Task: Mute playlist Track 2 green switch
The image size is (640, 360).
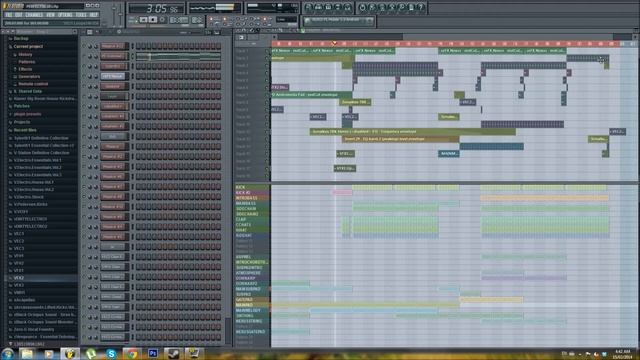Action: pyautogui.click(x=268, y=58)
